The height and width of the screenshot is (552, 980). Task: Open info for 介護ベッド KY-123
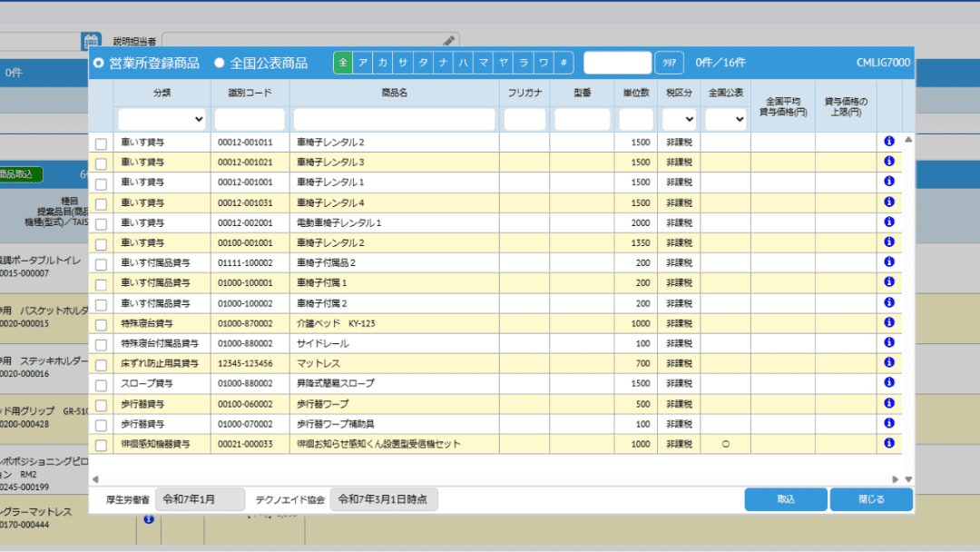point(888,322)
